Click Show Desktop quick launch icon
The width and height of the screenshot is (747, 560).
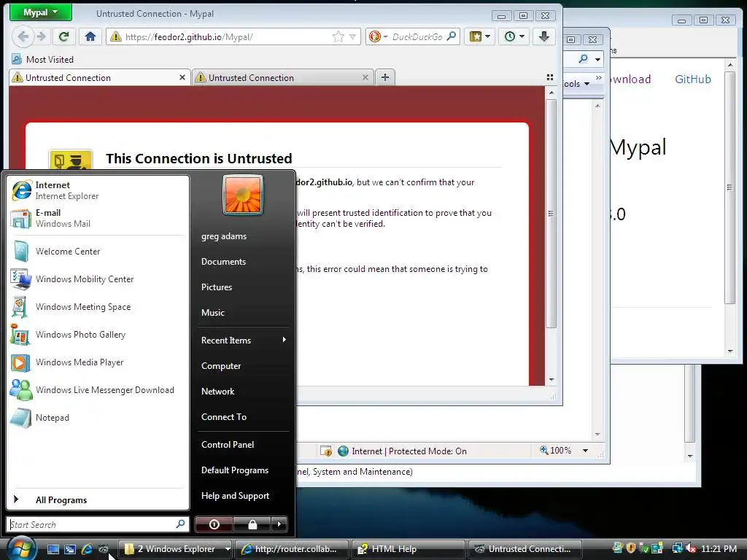pyautogui.click(x=53, y=549)
